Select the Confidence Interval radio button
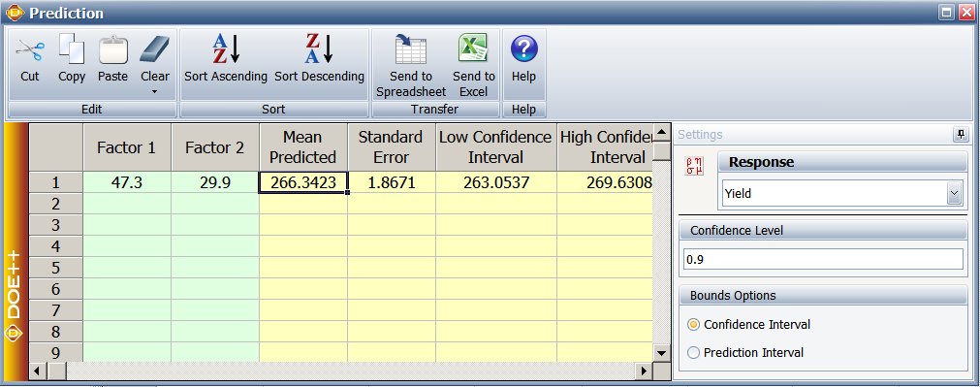980x387 pixels. click(x=693, y=325)
